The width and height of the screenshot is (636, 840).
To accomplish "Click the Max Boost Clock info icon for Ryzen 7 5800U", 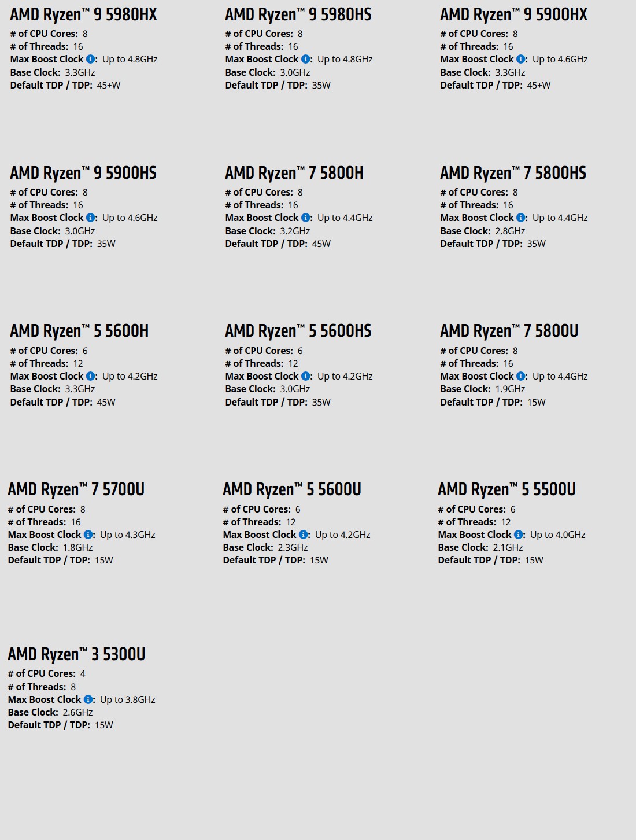I will pyautogui.click(x=521, y=376).
